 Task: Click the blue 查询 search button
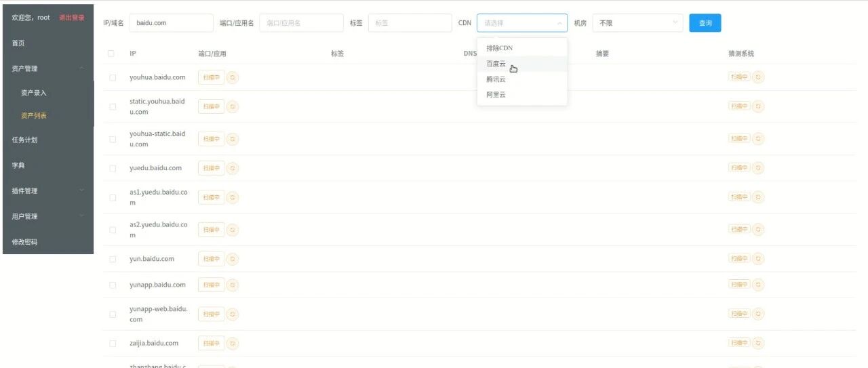[705, 23]
